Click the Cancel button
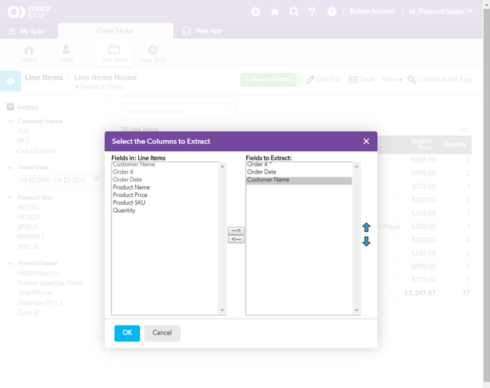 coord(162,333)
